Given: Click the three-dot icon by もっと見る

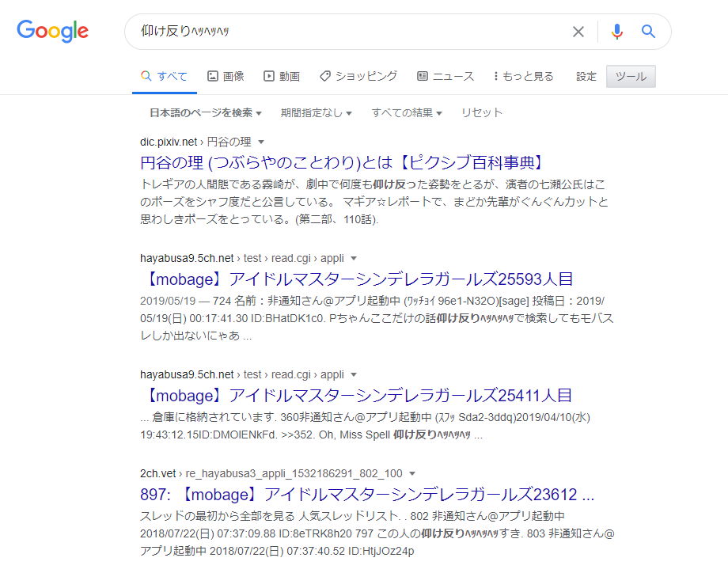Looking at the screenshot, I should coord(496,76).
